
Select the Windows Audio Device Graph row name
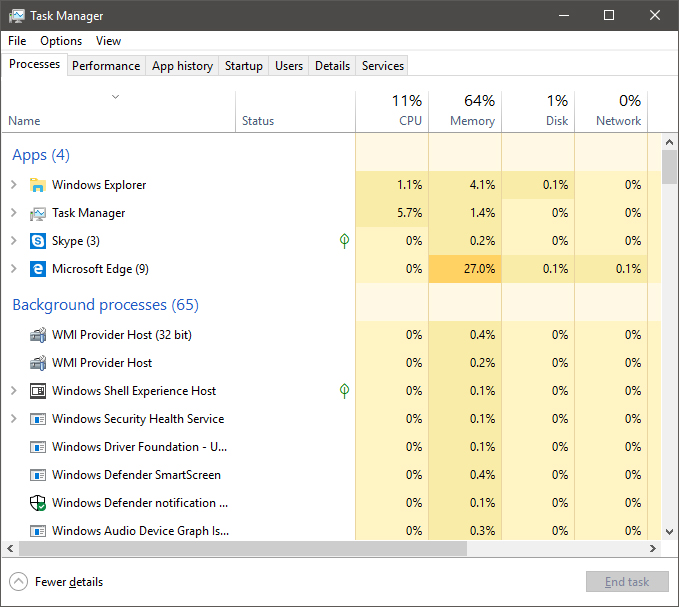click(141, 531)
